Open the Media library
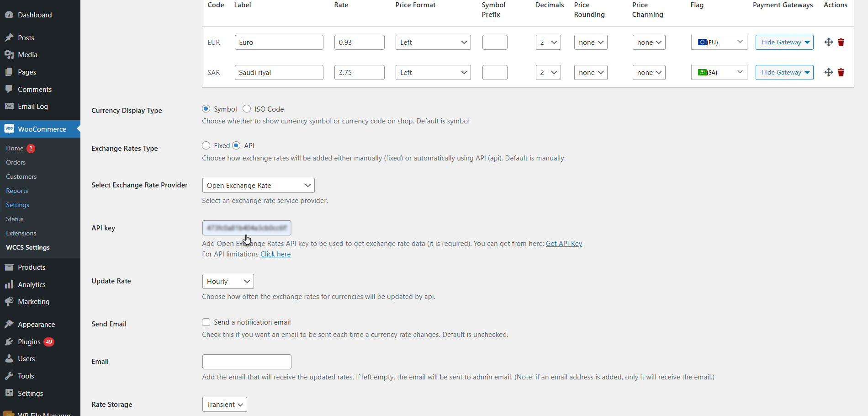This screenshot has width=868, height=416. pyautogui.click(x=27, y=54)
